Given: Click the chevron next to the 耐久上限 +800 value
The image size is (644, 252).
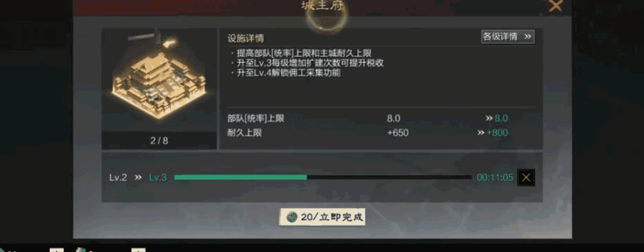Looking at the screenshot, I should (481, 132).
